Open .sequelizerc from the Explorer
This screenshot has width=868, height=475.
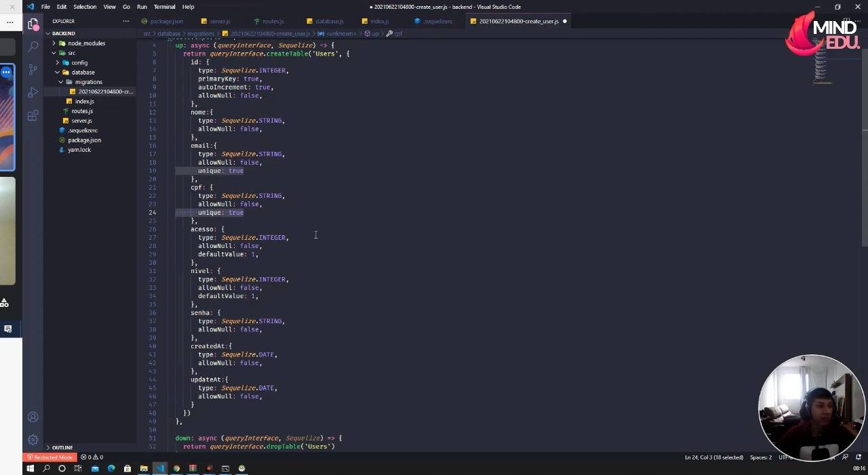pyautogui.click(x=82, y=130)
